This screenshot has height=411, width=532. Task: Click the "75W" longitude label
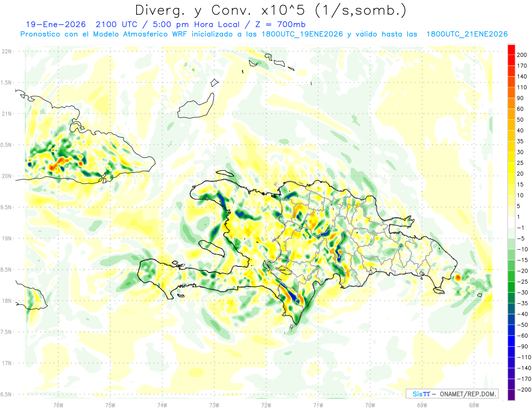tap(110, 405)
